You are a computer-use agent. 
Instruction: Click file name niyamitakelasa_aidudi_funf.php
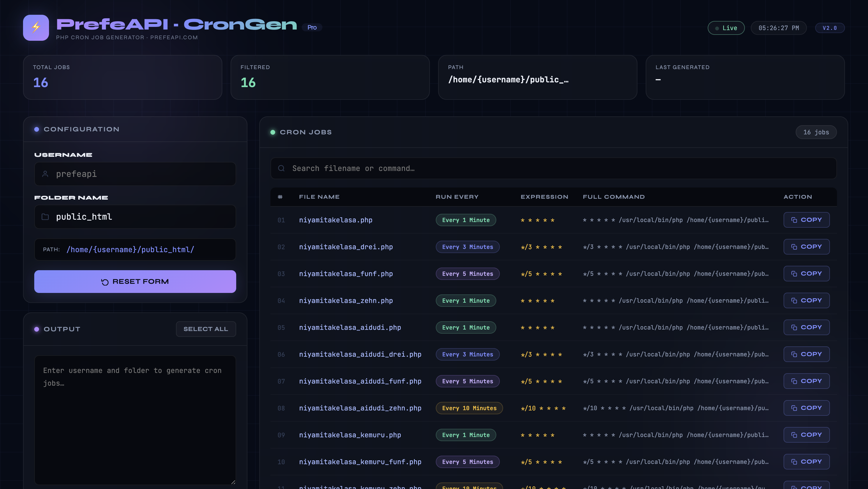pyautogui.click(x=360, y=381)
